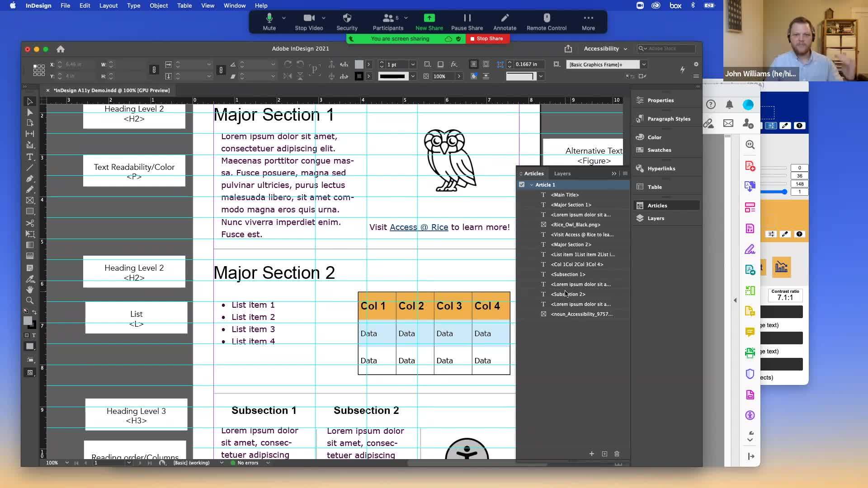Open the stroke weight 1 pt dropdown
This screenshot has width=868, height=488.
pos(412,65)
